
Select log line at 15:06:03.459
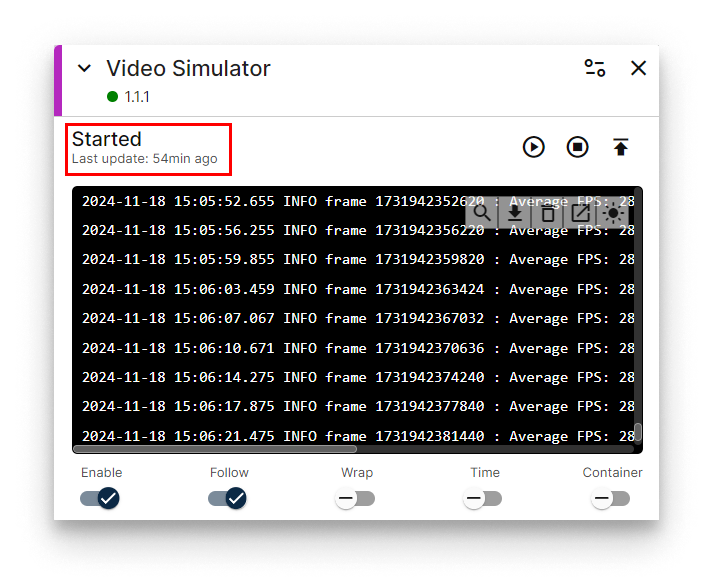(x=358, y=289)
